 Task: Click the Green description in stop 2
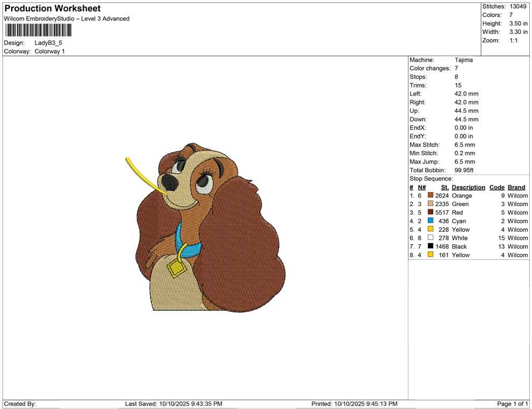point(460,204)
